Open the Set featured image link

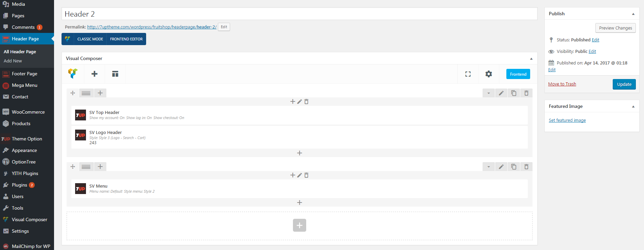click(x=567, y=120)
